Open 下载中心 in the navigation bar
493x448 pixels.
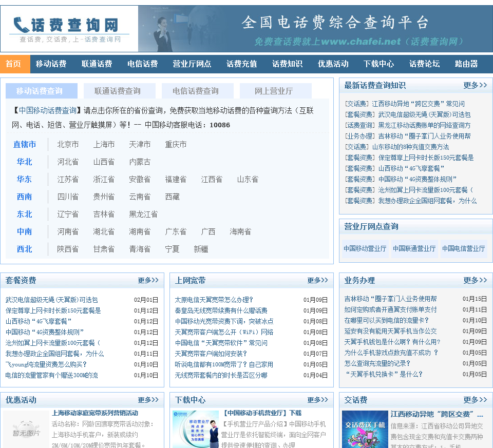[x=378, y=64]
